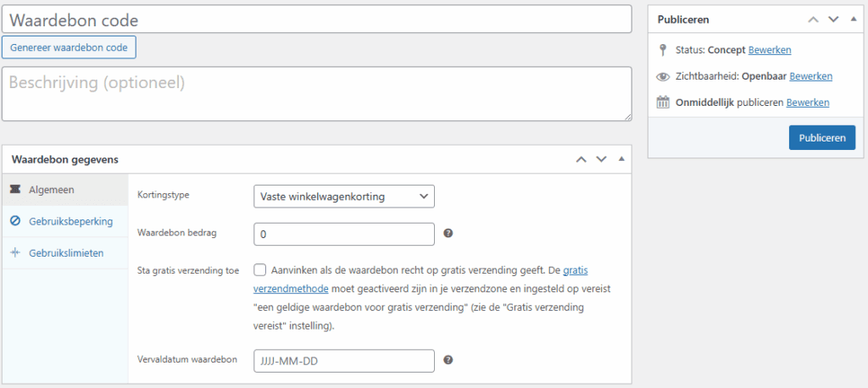Image resolution: width=868 pixels, height=388 pixels.
Task: Click move-down arrow in Waardebon gegevens panel
Action: (x=601, y=159)
